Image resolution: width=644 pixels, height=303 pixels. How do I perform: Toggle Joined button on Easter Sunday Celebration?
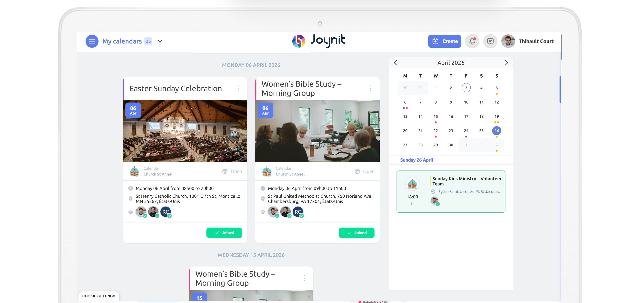(x=224, y=233)
